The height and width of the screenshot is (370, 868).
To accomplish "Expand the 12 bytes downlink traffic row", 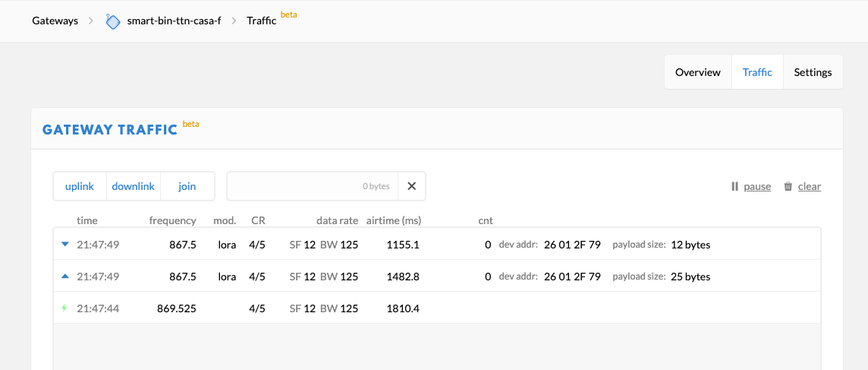I will (x=436, y=245).
